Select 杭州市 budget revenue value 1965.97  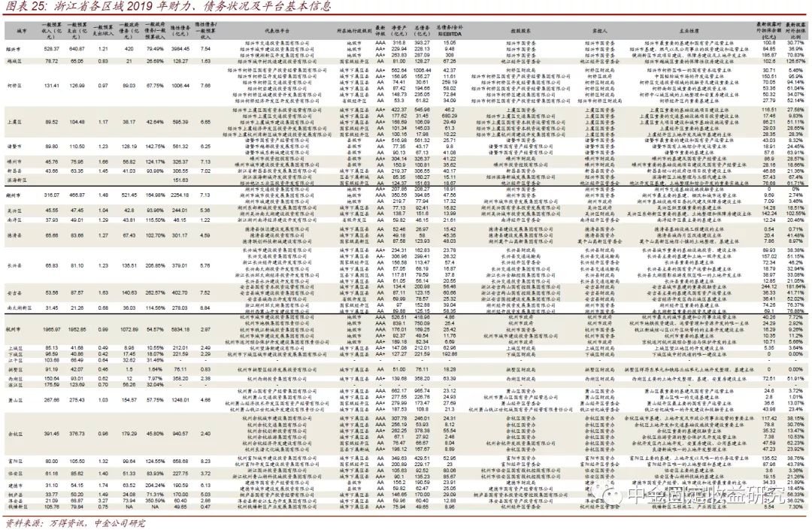52,329
